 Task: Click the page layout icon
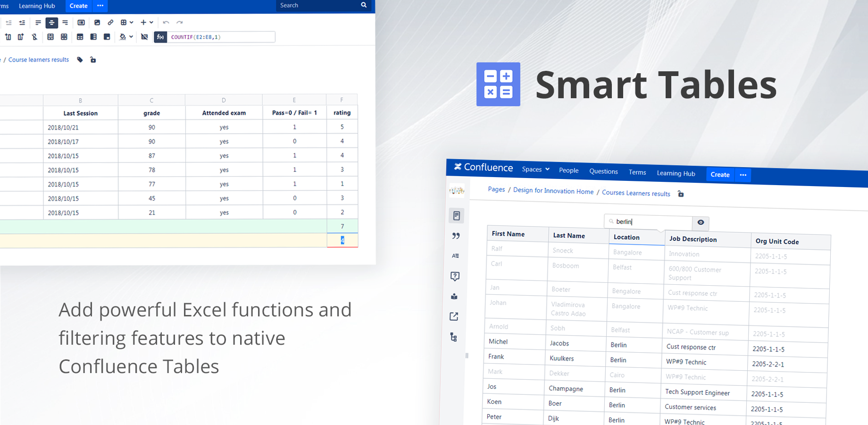pos(81,23)
